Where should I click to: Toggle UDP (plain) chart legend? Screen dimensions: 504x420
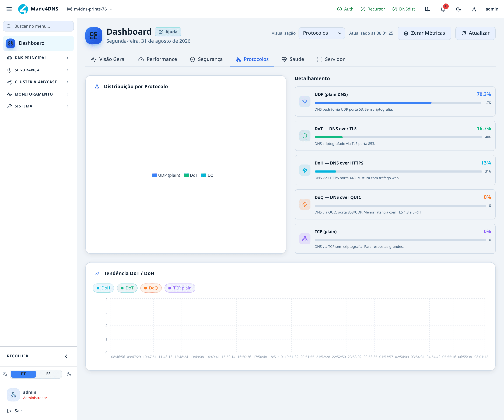(x=166, y=176)
